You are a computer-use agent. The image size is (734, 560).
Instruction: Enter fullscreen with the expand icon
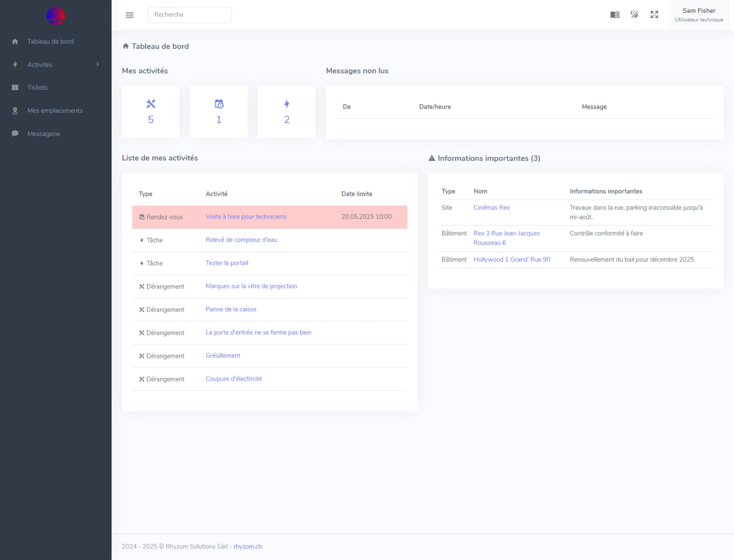(654, 15)
